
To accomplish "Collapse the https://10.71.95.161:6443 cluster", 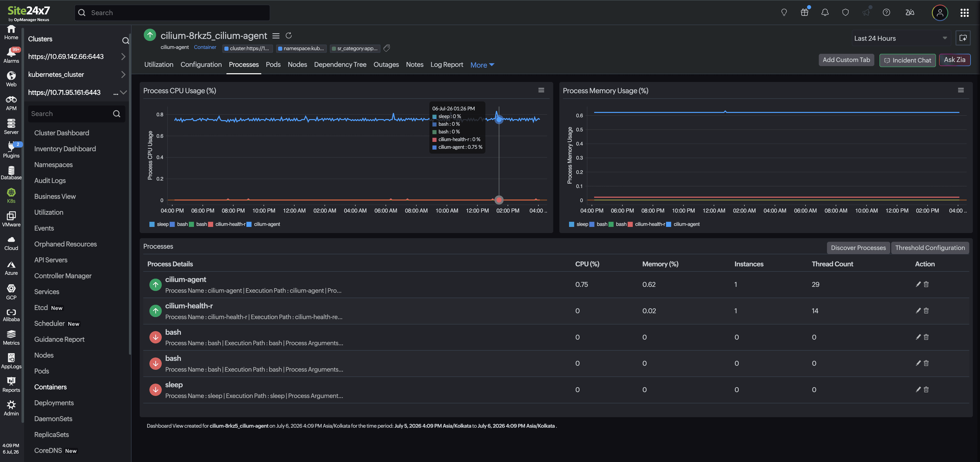I will click(x=123, y=92).
